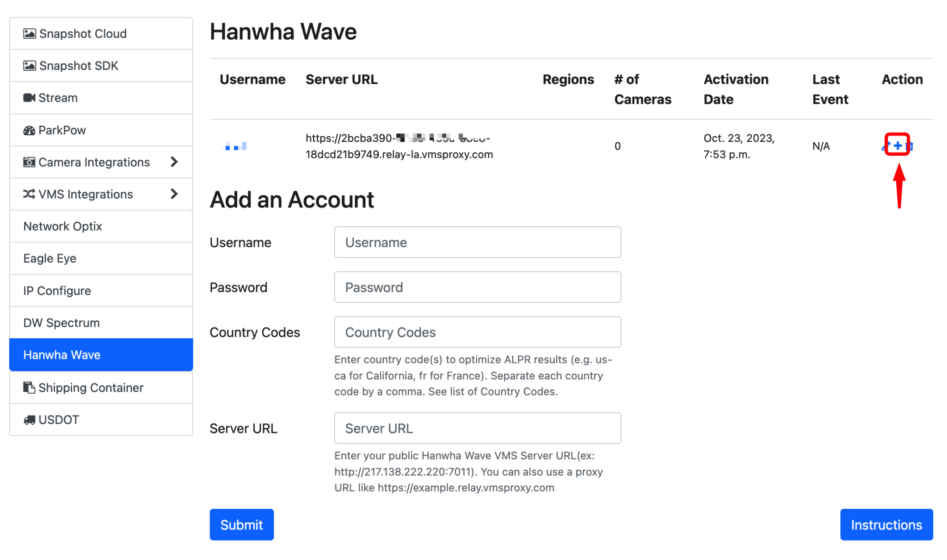
Task: Click the pencil edit icon for the account
Action: pyautogui.click(x=886, y=146)
